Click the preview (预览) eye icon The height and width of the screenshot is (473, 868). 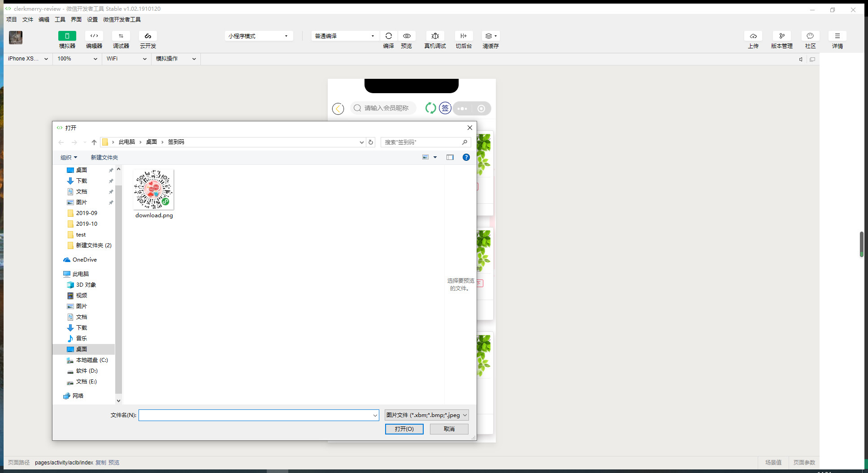[407, 36]
